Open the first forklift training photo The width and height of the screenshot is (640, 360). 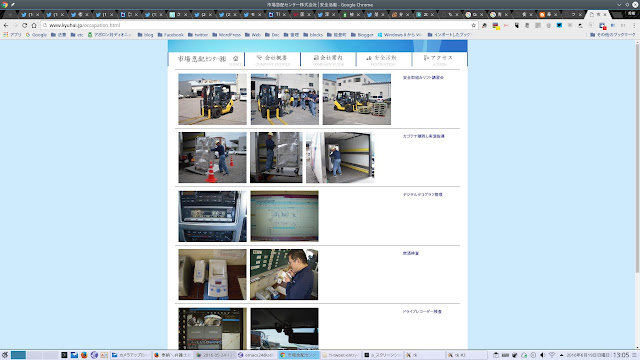click(212, 99)
